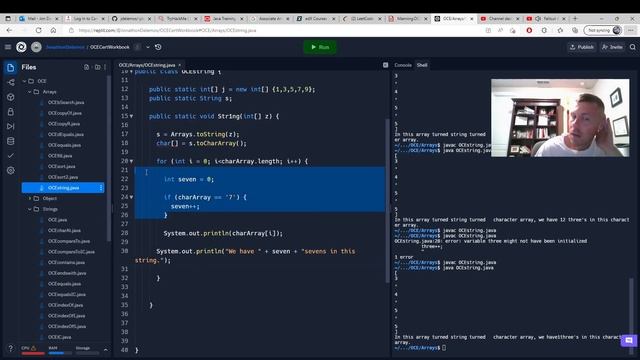Image resolution: width=640 pixels, height=360 pixels.
Task: Expand the Object folder
Action: pyautogui.click(x=30, y=198)
